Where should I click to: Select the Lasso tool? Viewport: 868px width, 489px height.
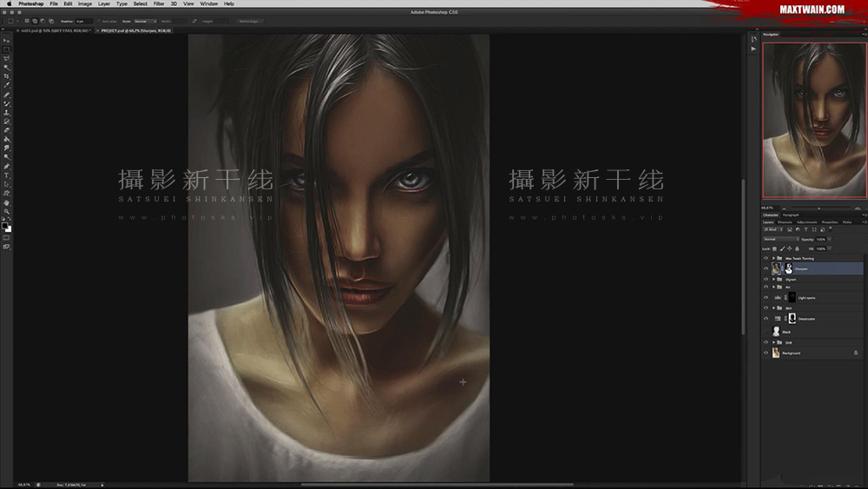tap(7, 58)
